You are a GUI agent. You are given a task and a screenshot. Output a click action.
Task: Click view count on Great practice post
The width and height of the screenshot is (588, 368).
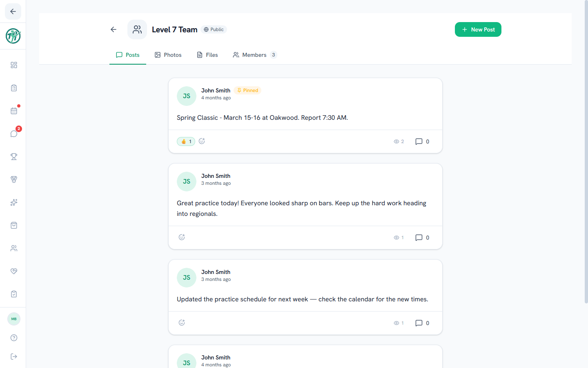(399, 238)
